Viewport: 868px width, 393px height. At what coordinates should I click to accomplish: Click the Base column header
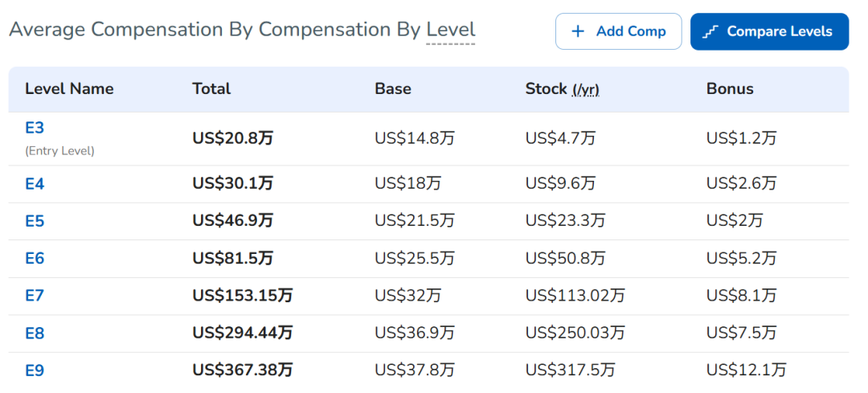pos(392,89)
